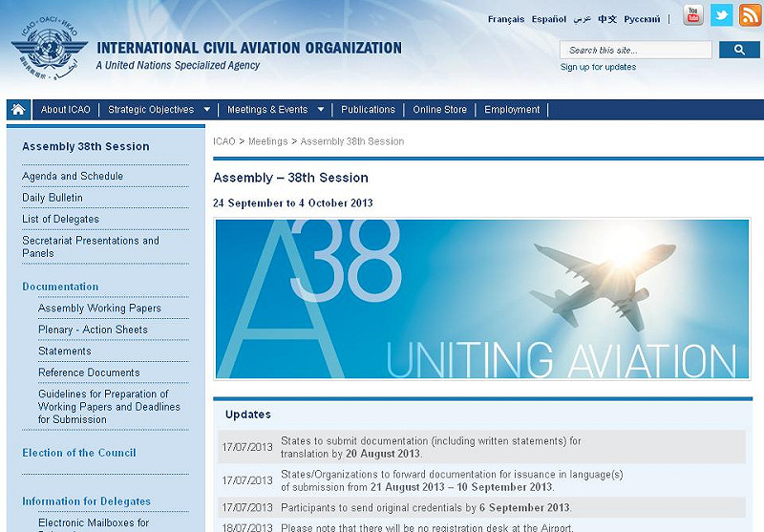
Task: Click the Sign up for updates link
Action: pyautogui.click(x=598, y=67)
